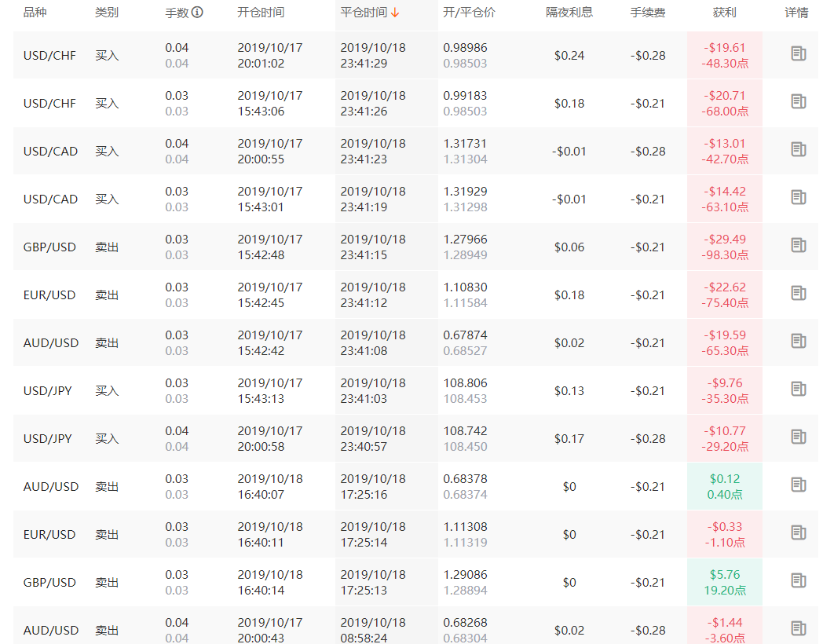This screenshot has height=644, width=823.
Task: Show details for AUD/USD trade losing $19.59
Action: tap(799, 341)
